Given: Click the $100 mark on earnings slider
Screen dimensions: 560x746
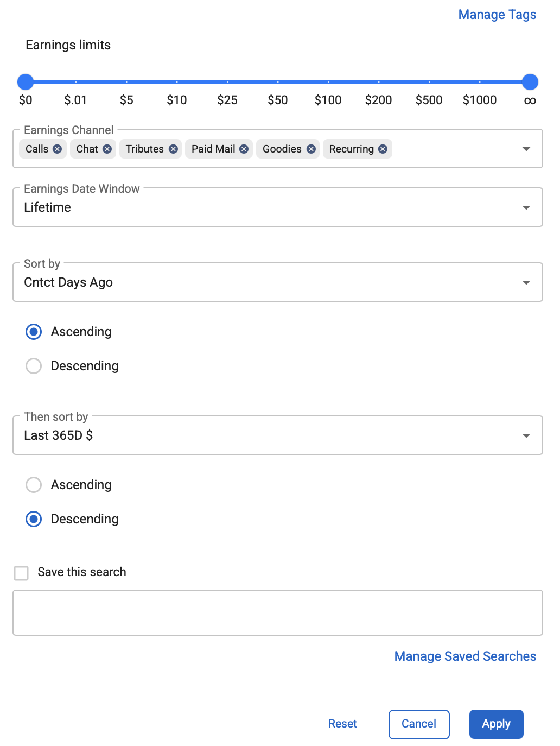Looking at the screenshot, I should (328, 82).
